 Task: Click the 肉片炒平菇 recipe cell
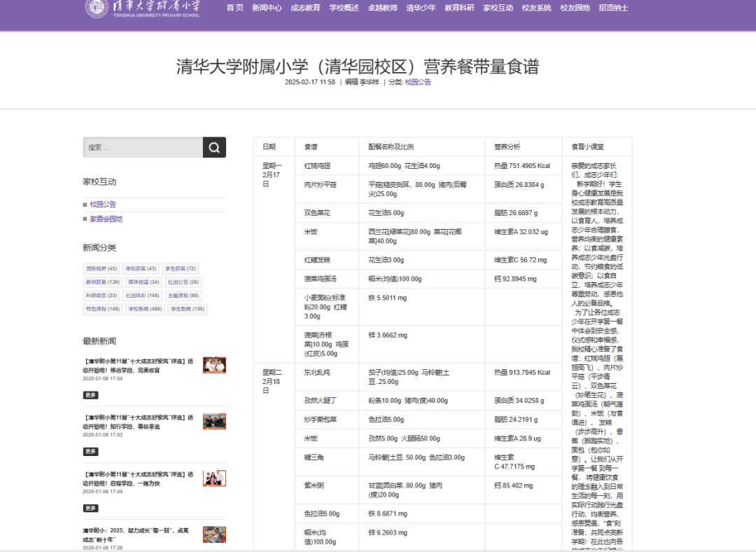[x=327, y=189]
